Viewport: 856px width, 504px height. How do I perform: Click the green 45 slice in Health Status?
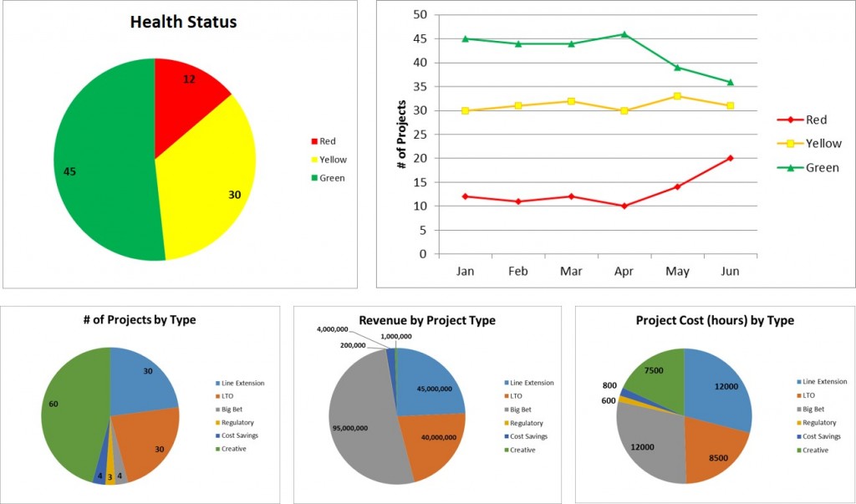coord(104,164)
